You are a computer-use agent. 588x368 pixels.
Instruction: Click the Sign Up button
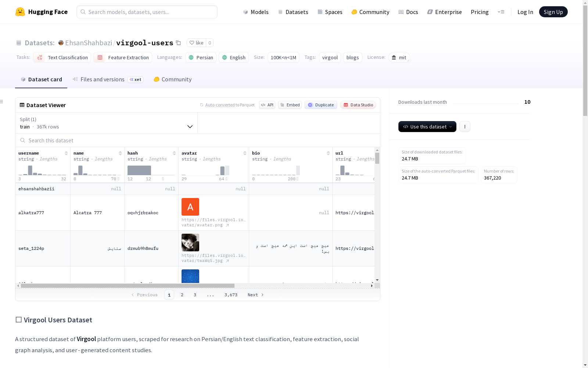(553, 12)
